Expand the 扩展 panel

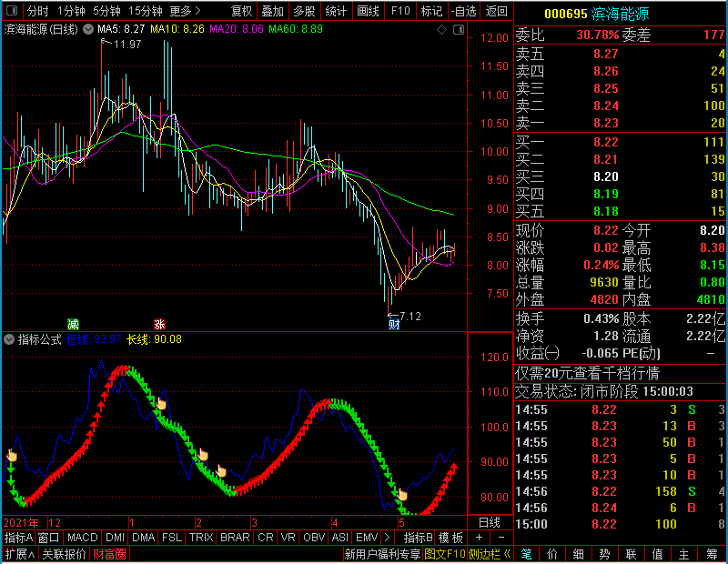coord(20,554)
